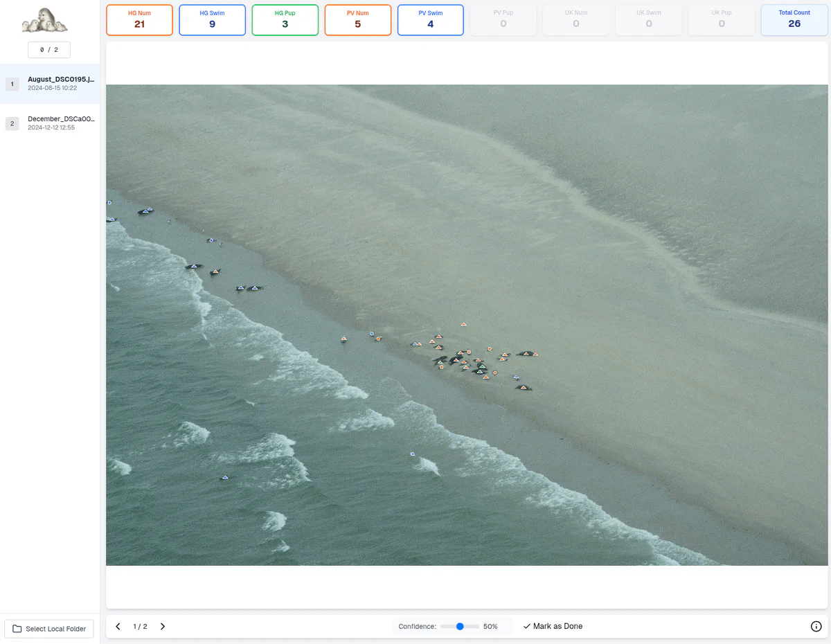Click number 1 badge in file list

(12, 84)
